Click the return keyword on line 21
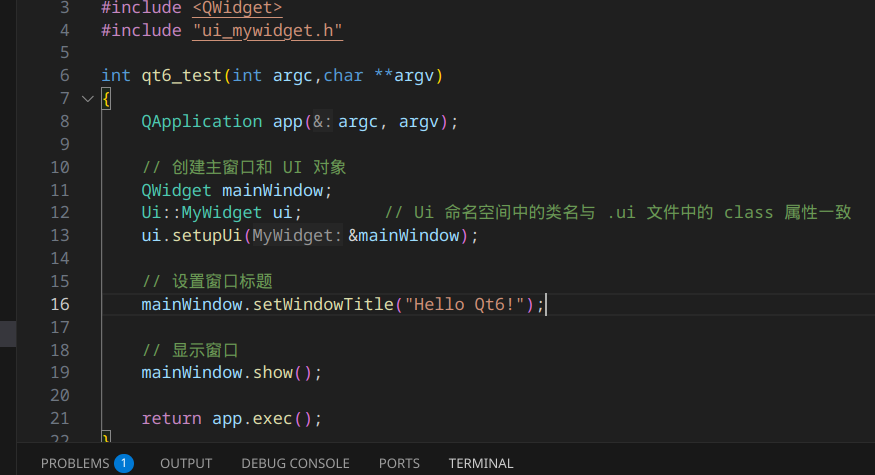 coord(171,419)
